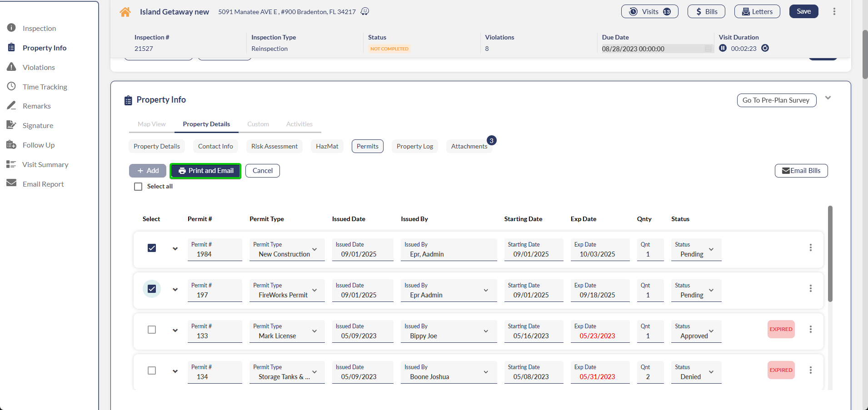Open the Risk Assessment sub-tab
868x410 pixels.
(x=274, y=146)
